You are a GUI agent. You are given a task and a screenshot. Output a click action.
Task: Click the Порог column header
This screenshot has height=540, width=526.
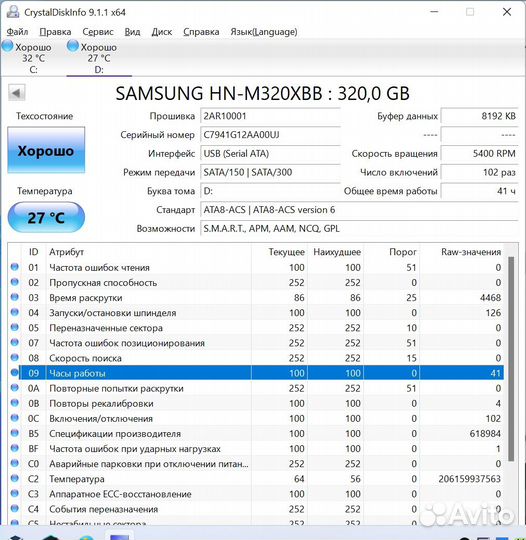(x=392, y=252)
